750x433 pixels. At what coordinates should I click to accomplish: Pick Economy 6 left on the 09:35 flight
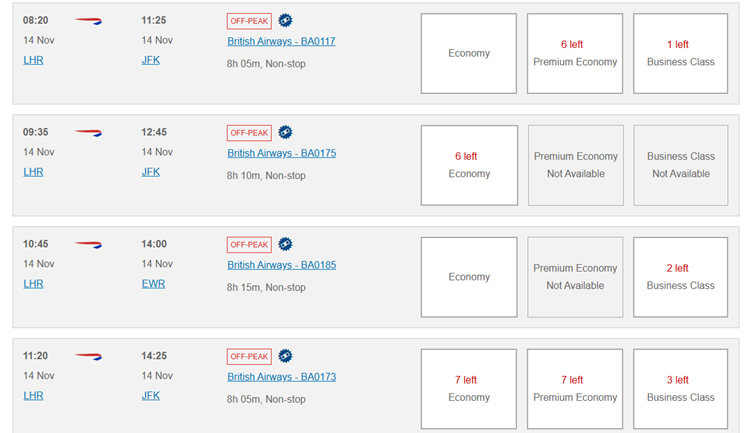point(469,166)
